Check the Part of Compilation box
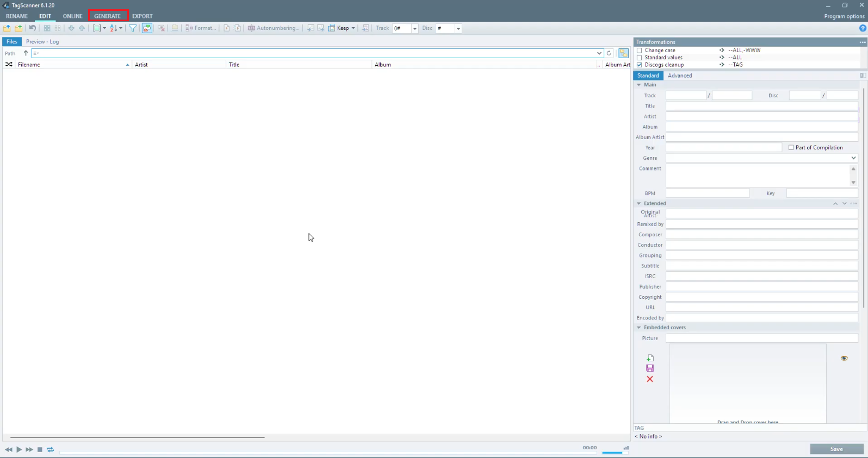 pyautogui.click(x=791, y=148)
